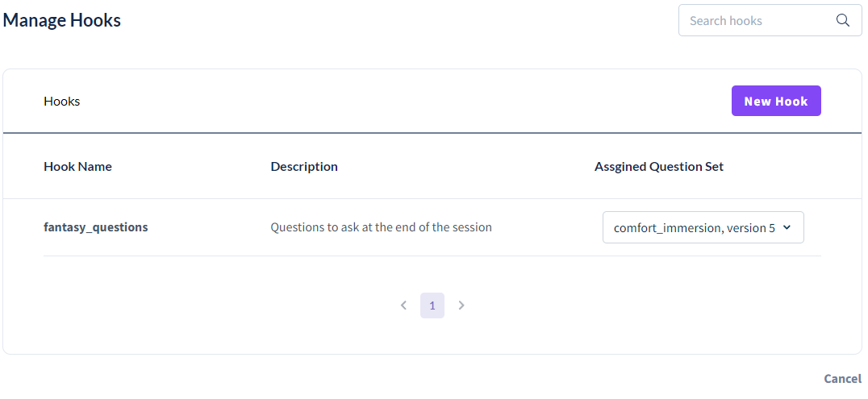Image resolution: width=868 pixels, height=399 pixels.
Task: Focus the Search hooks field
Action: [770, 20]
